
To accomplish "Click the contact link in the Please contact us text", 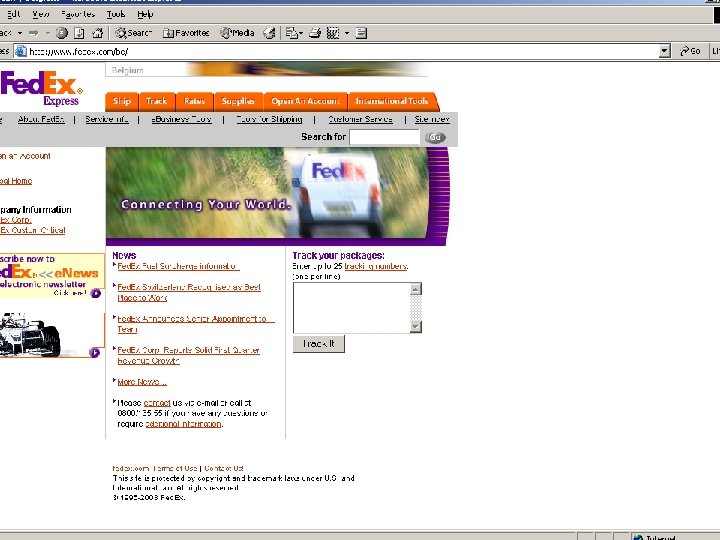I will tap(157, 403).
